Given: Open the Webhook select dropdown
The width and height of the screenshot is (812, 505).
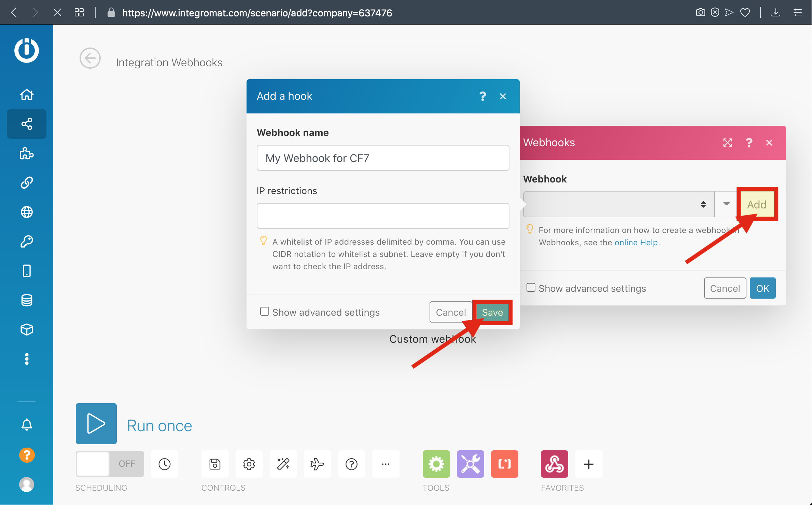Looking at the screenshot, I should tap(618, 204).
